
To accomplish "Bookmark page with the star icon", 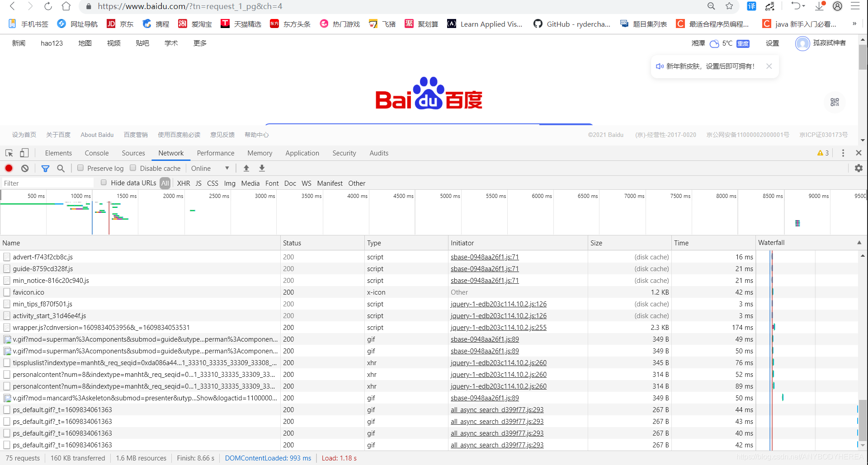I will pos(729,6).
